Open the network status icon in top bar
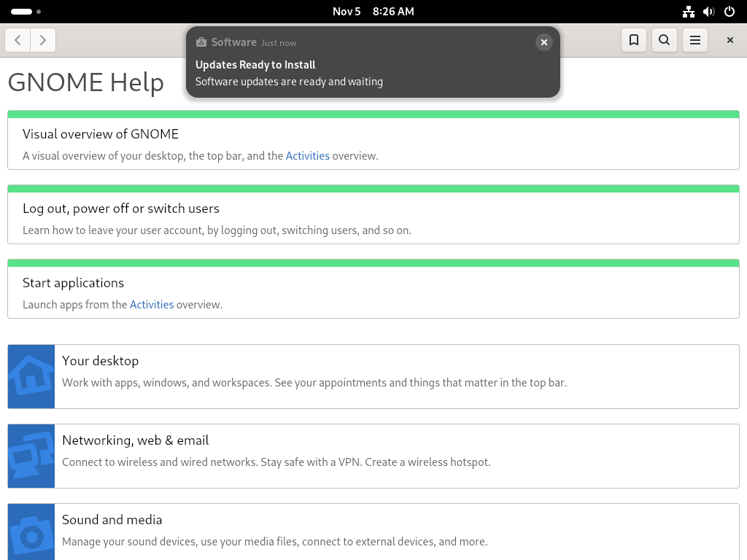This screenshot has height=560, width=747. [689, 12]
